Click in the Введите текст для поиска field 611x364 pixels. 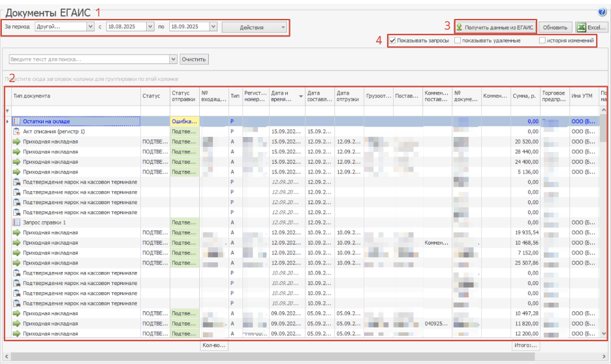89,59
